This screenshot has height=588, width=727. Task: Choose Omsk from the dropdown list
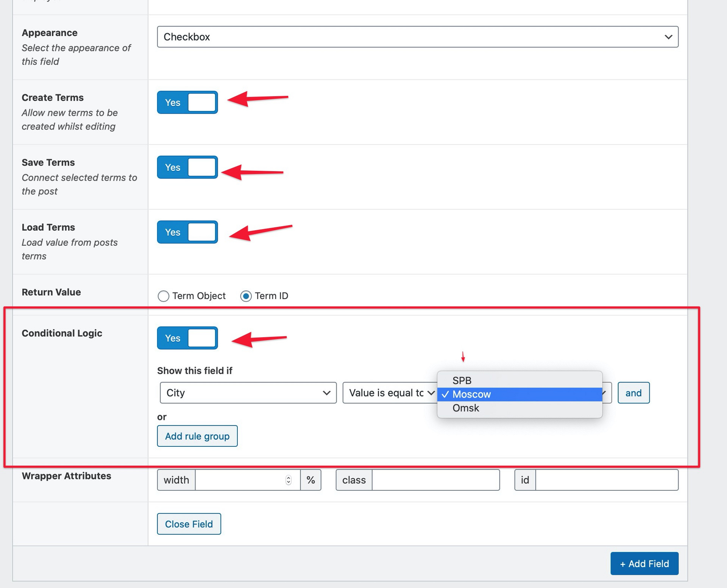coord(520,408)
